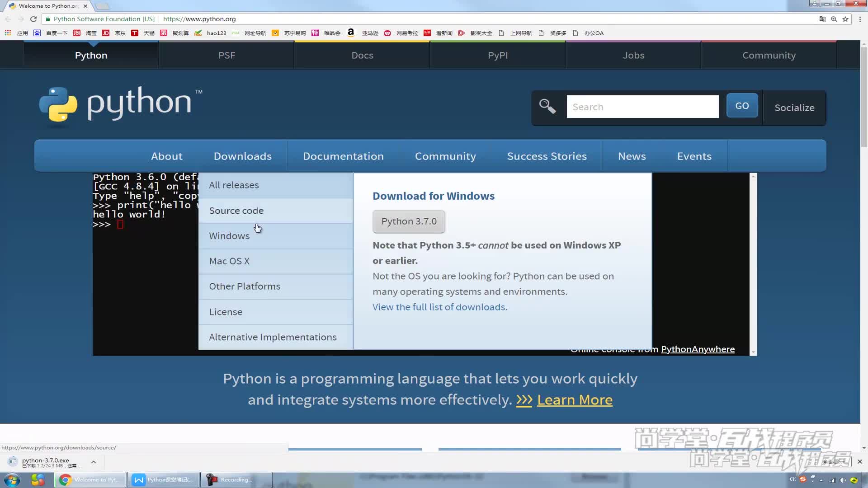Click the site Search input field
Screen dimensions: 868x488
(x=642, y=107)
